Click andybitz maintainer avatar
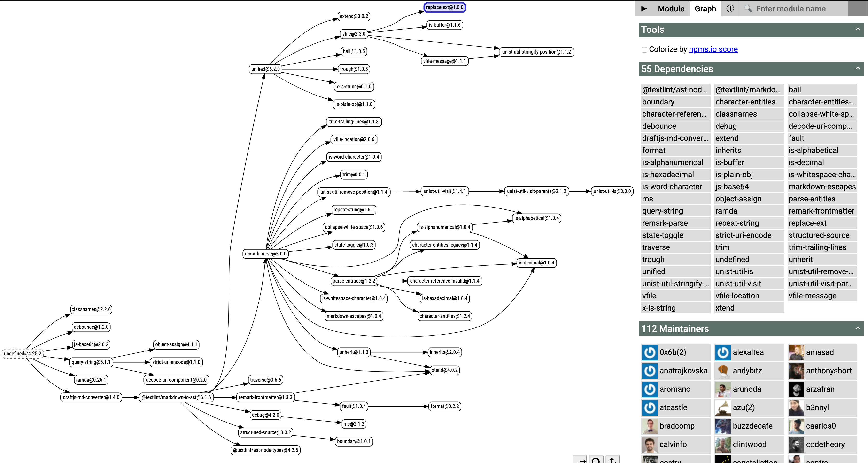 [x=723, y=371]
